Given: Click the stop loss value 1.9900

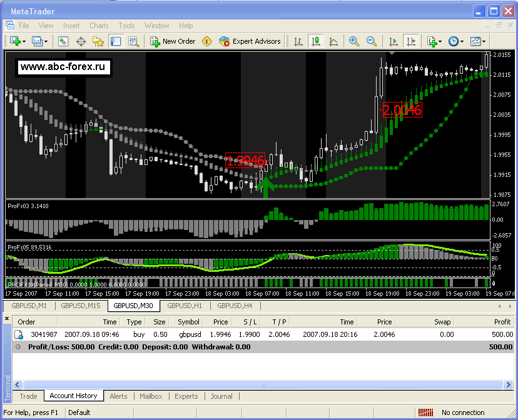Looking at the screenshot, I should coord(249,334).
